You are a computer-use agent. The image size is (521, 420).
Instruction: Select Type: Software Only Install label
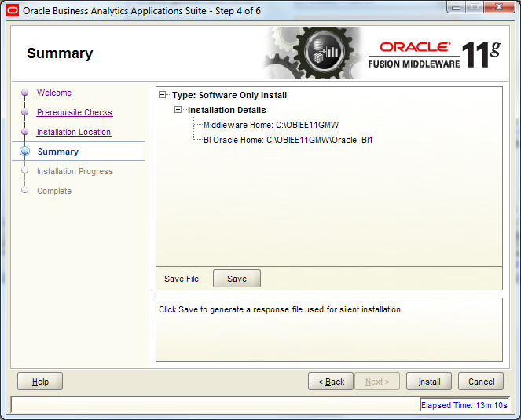[229, 95]
